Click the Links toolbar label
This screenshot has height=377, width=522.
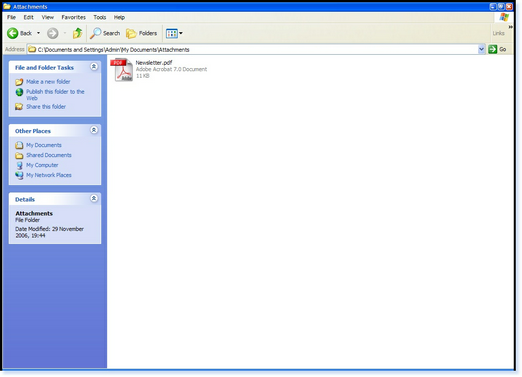tap(499, 33)
